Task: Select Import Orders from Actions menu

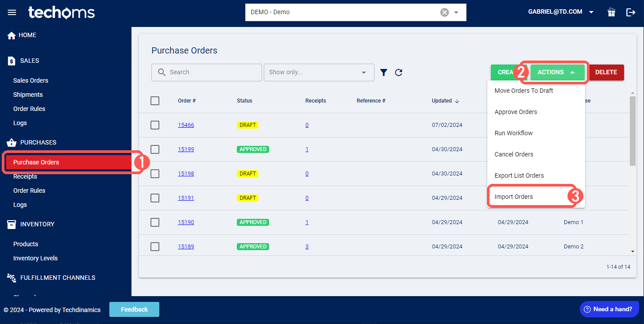Action: point(536,197)
